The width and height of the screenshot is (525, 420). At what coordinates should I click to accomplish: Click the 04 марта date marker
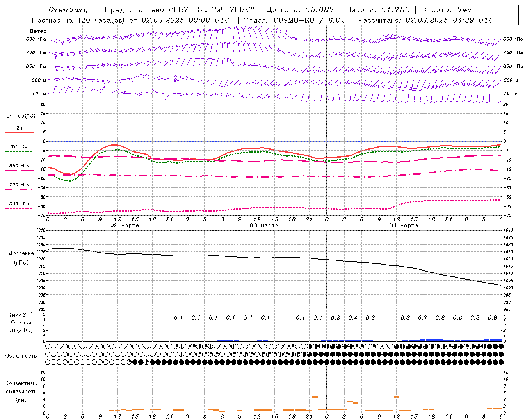[404, 226]
